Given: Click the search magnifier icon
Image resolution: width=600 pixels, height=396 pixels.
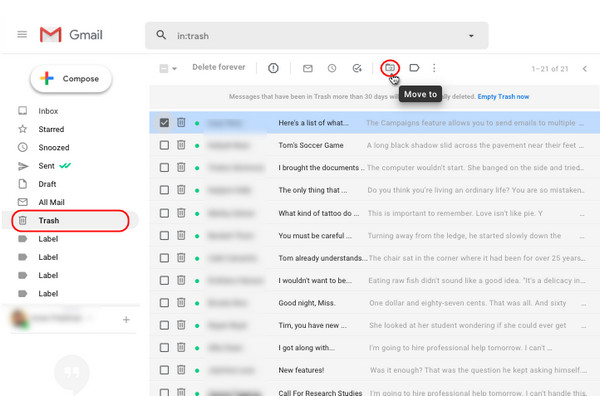Looking at the screenshot, I should click(x=161, y=35).
